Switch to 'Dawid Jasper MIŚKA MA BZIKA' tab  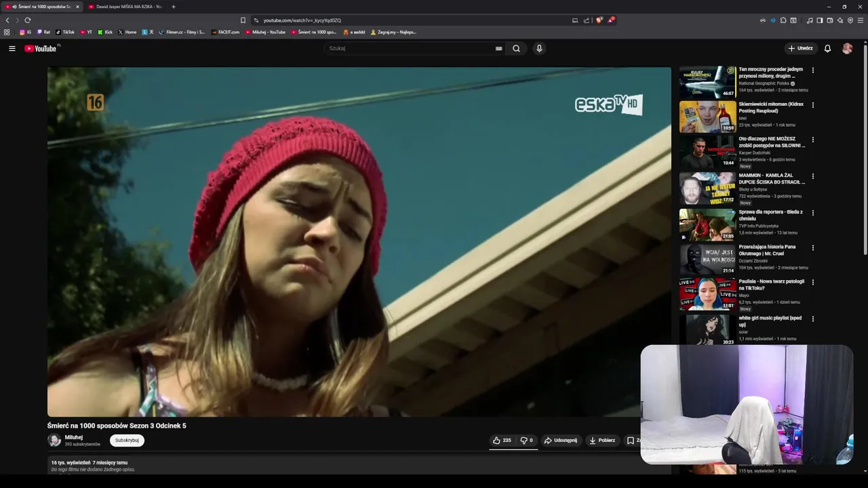(x=125, y=7)
